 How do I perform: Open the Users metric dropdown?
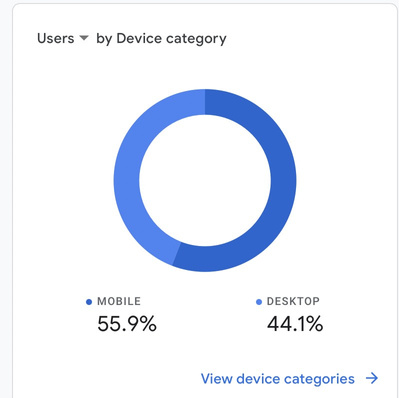point(63,38)
